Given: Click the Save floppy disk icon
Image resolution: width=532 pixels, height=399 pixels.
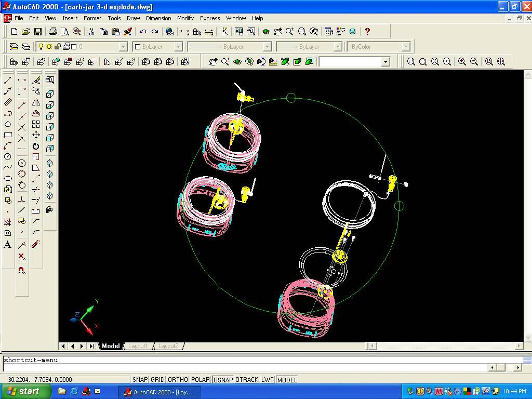Looking at the screenshot, I should click(x=38, y=32).
